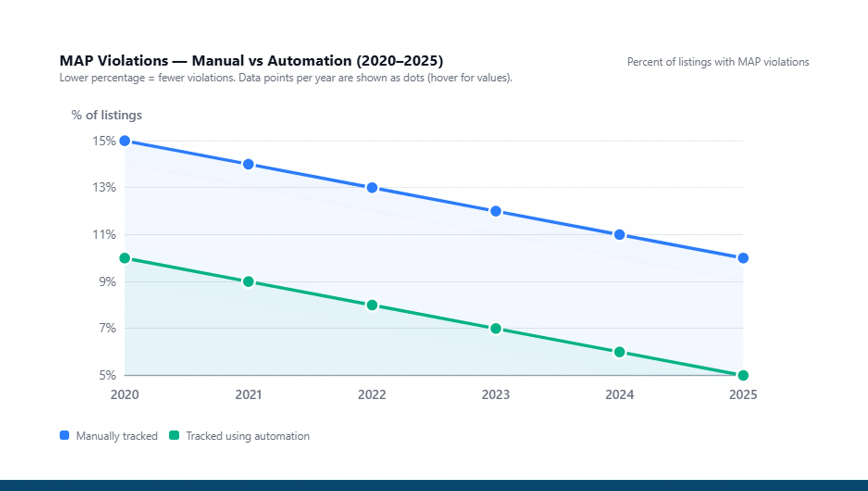Screen dimensions: 868x491
Task: Click the 2025 automation data point
Action: pyautogui.click(x=743, y=375)
